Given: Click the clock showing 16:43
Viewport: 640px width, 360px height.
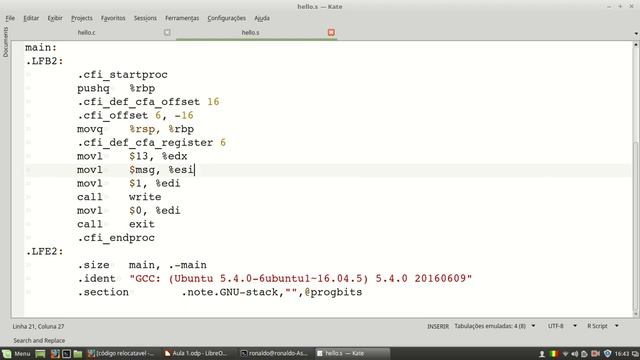Looking at the screenshot, I should [x=622, y=353].
